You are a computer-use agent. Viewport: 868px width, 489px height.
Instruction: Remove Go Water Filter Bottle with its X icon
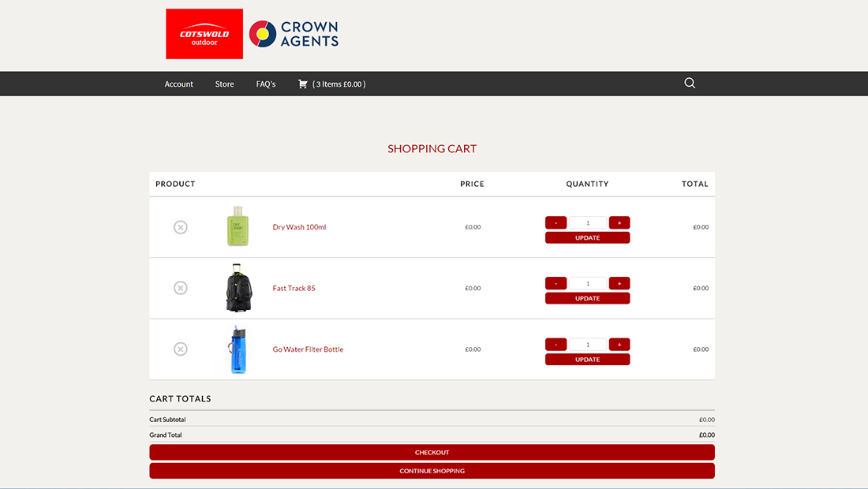point(181,349)
